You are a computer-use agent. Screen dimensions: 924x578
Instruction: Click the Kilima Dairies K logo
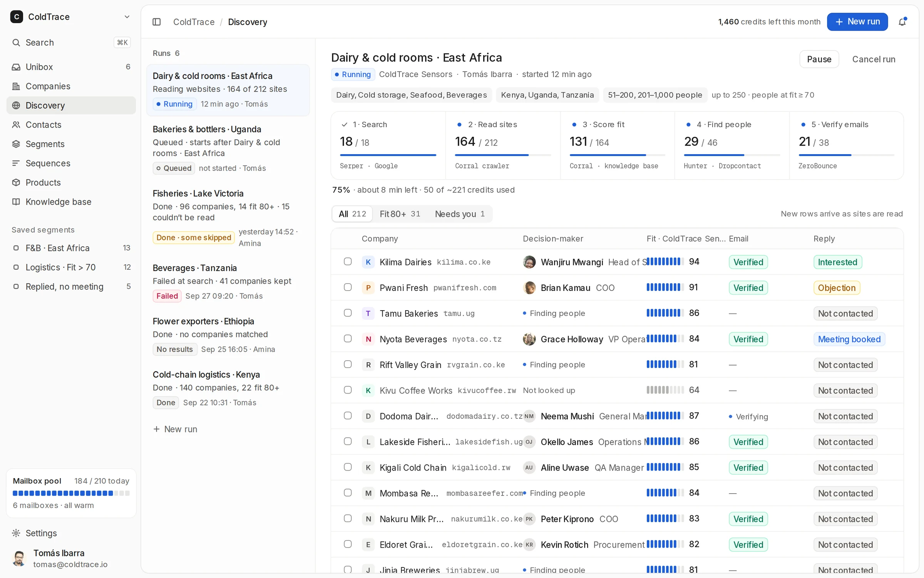(368, 262)
